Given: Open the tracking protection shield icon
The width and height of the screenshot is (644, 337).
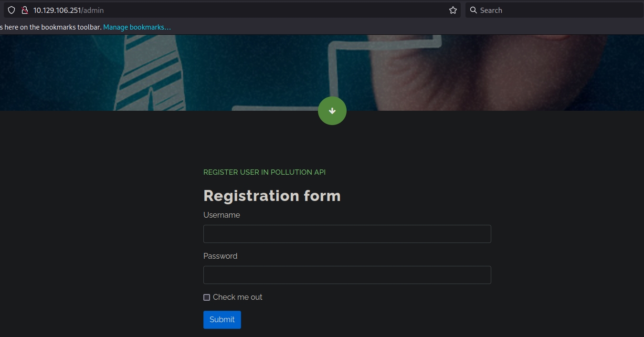Looking at the screenshot, I should tap(11, 10).
